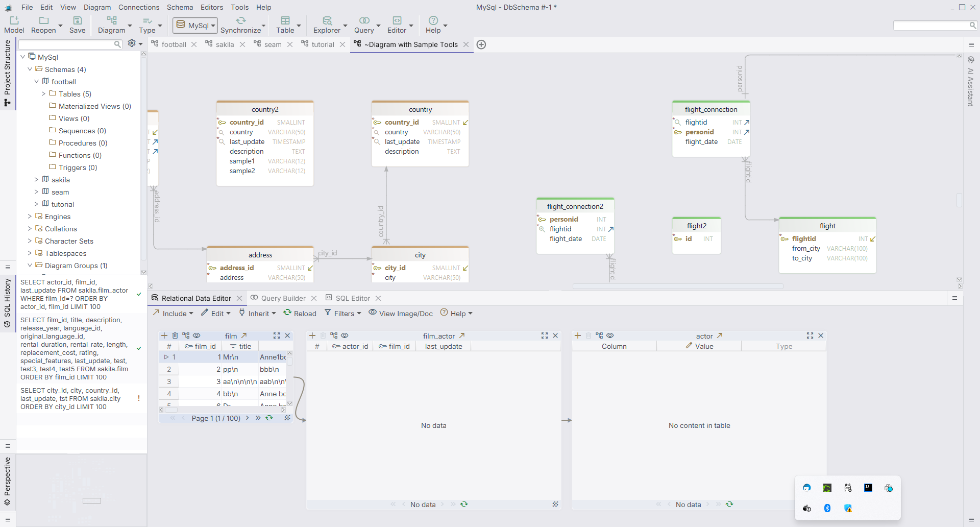980x527 pixels.
Task: Click Reload in the data editor toolbar
Action: [300, 314]
